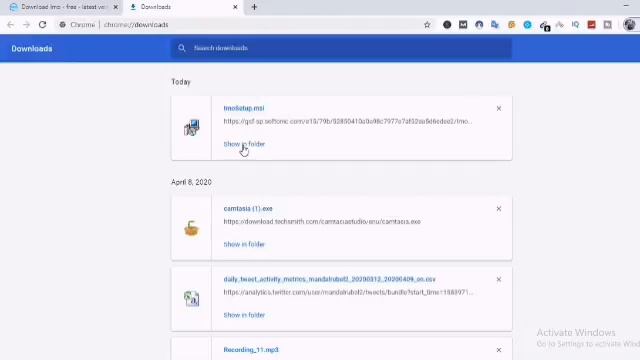Remove camtasia (1).exe from the list
This screenshot has height=360, width=640.
(499, 209)
